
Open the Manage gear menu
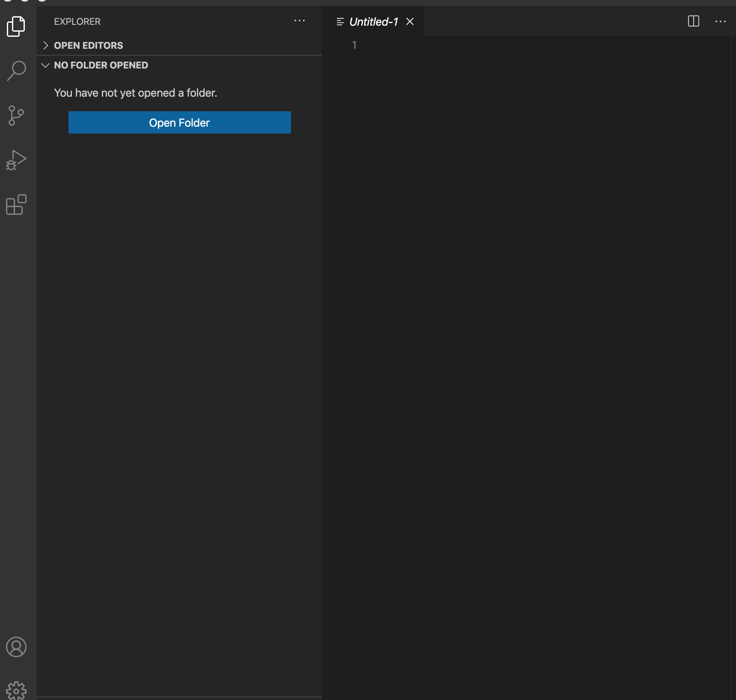(16, 691)
